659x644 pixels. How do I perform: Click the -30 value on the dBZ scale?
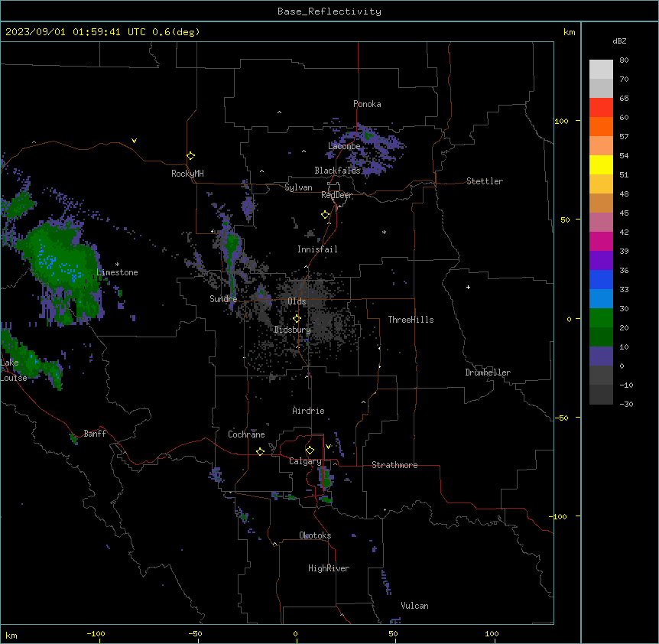tap(626, 404)
